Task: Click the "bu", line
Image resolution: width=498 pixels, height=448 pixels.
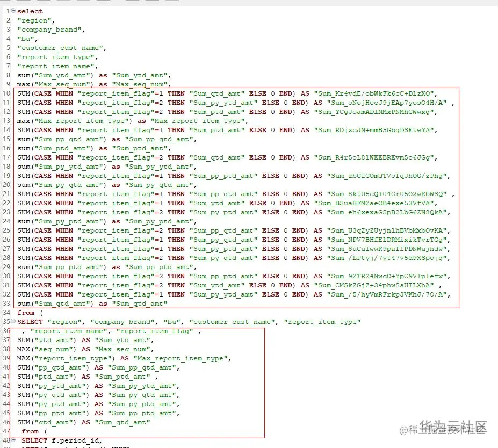Action: coord(27,39)
